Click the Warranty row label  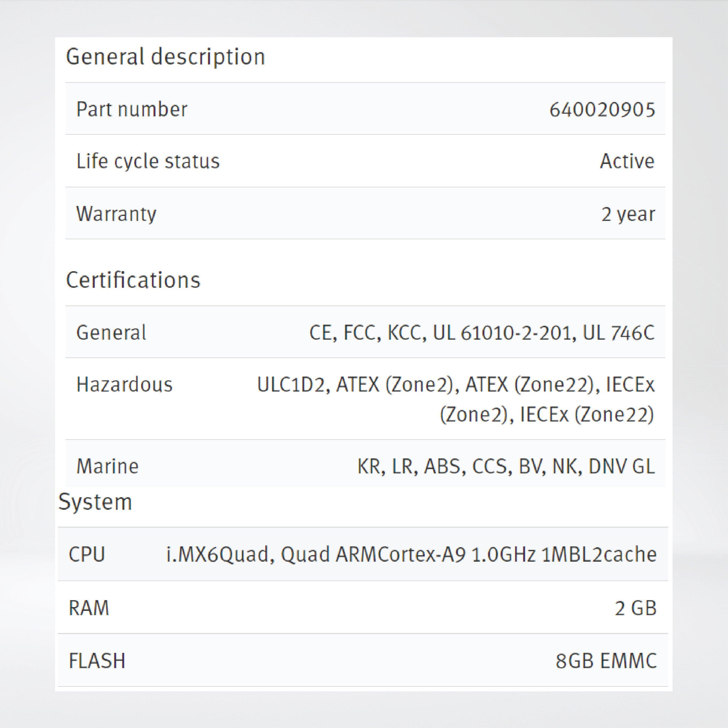click(116, 214)
